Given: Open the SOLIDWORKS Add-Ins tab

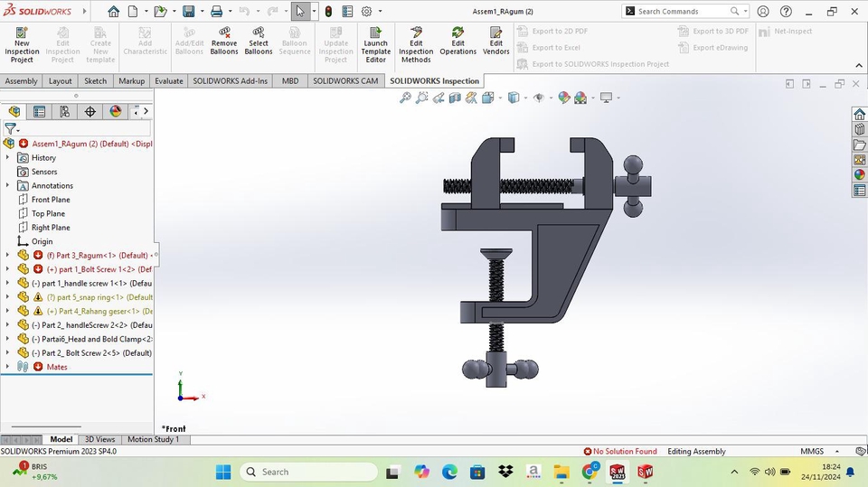Looking at the screenshot, I should pos(231,80).
